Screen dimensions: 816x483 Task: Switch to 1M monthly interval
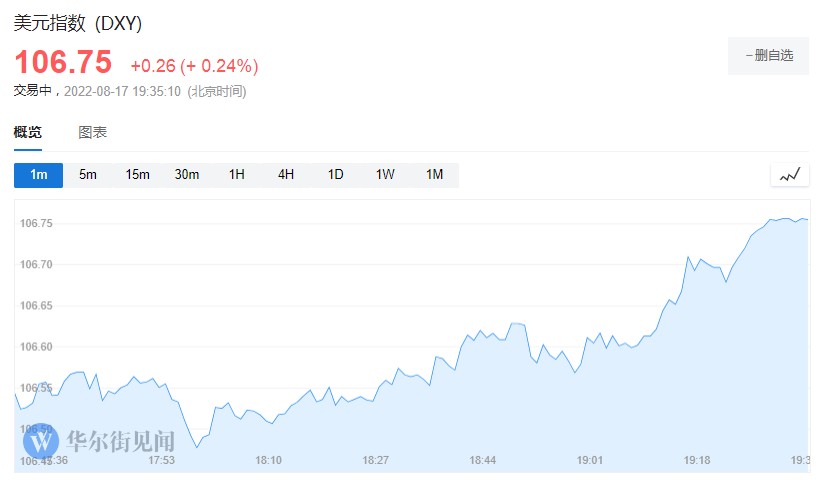434,175
